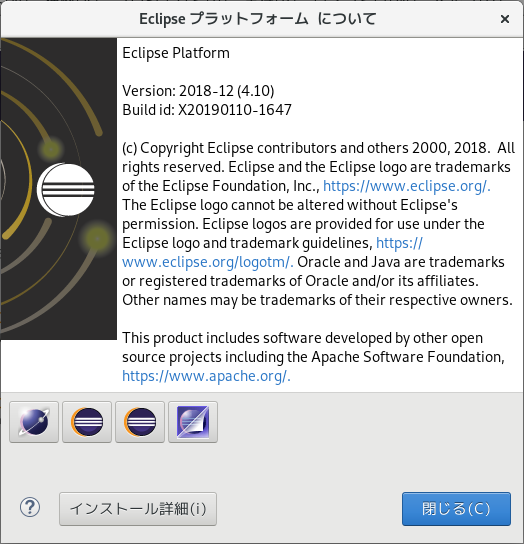The image size is (524, 544).
Task: Click the second feature icon, an Eclipse logo
Action: (87, 422)
